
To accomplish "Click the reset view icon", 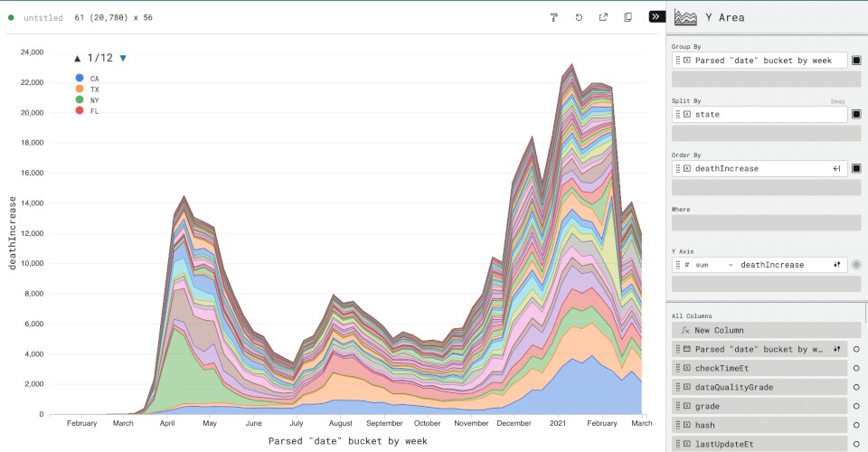I will click(579, 17).
